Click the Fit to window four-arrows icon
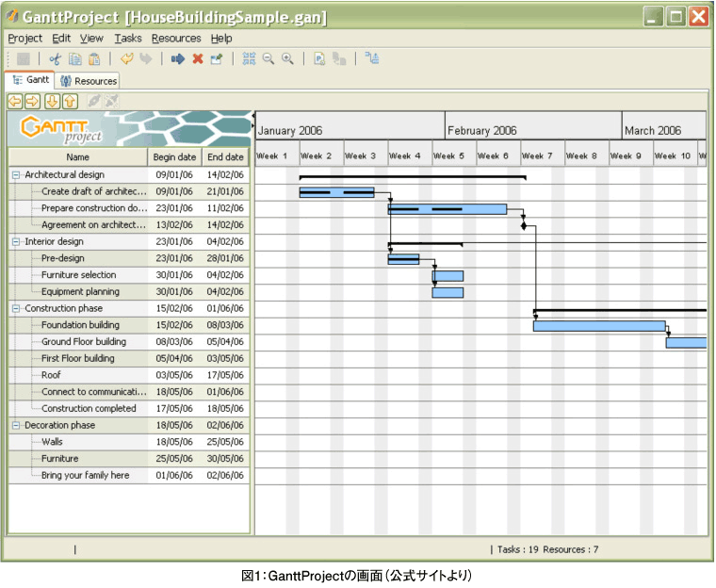Viewport: 716px width, 588px height. click(249, 58)
